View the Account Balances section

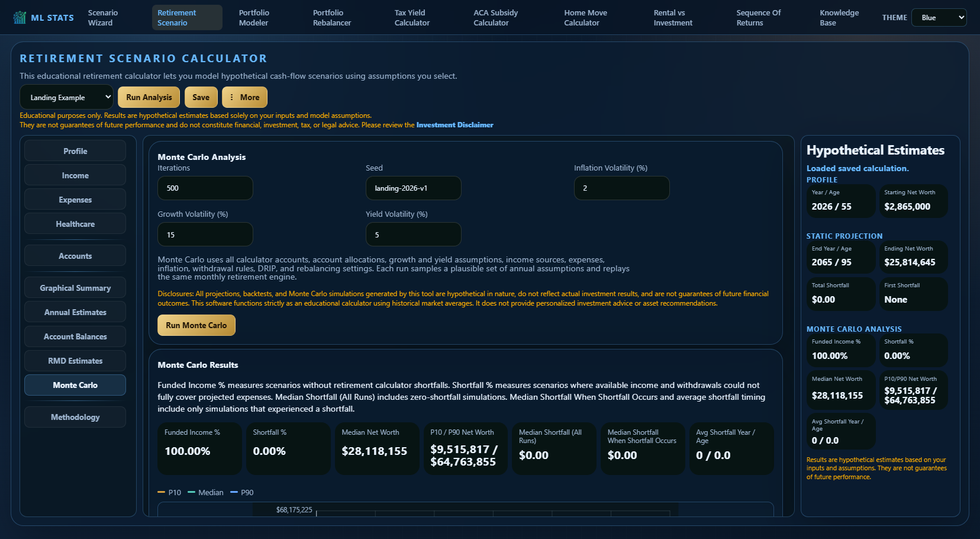click(75, 336)
